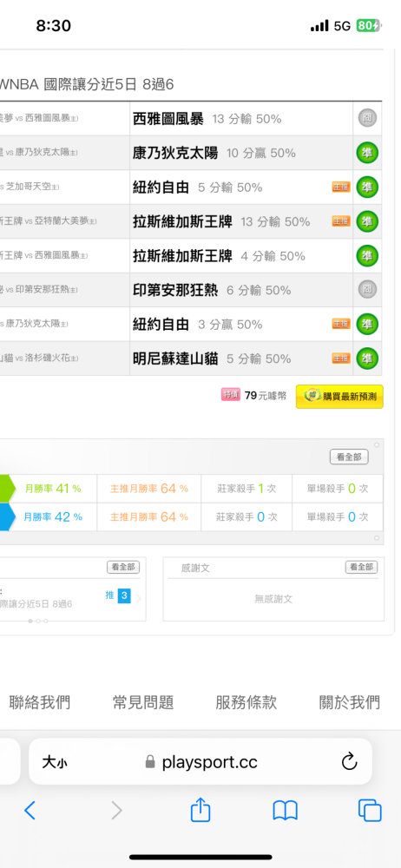Show open tabs in Safari
401x868 pixels.
tap(370, 811)
